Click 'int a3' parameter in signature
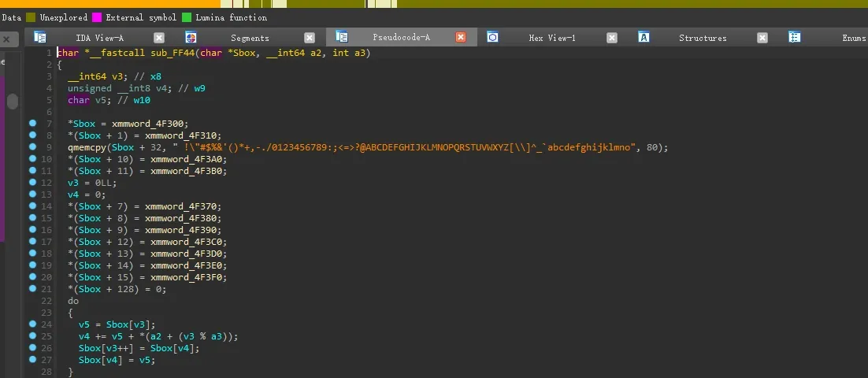This screenshot has width=868, height=378. [x=349, y=53]
